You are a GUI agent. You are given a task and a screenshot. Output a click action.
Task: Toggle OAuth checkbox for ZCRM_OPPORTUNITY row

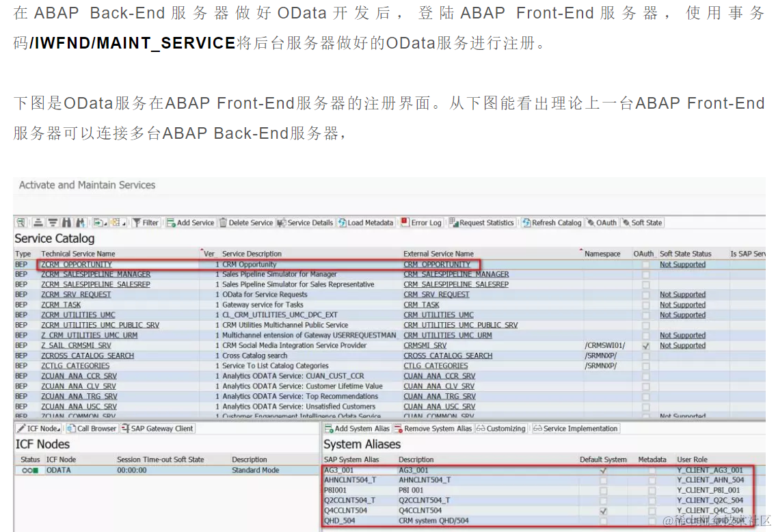pos(645,265)
